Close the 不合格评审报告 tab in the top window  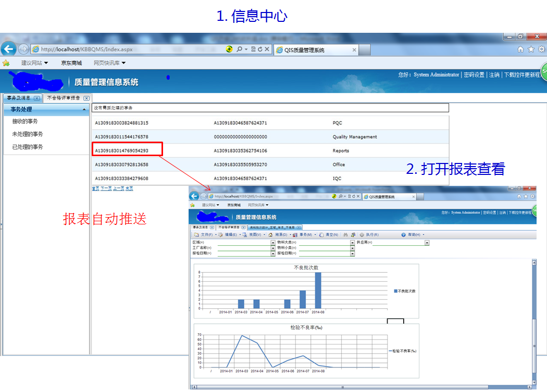pos(86,98)
